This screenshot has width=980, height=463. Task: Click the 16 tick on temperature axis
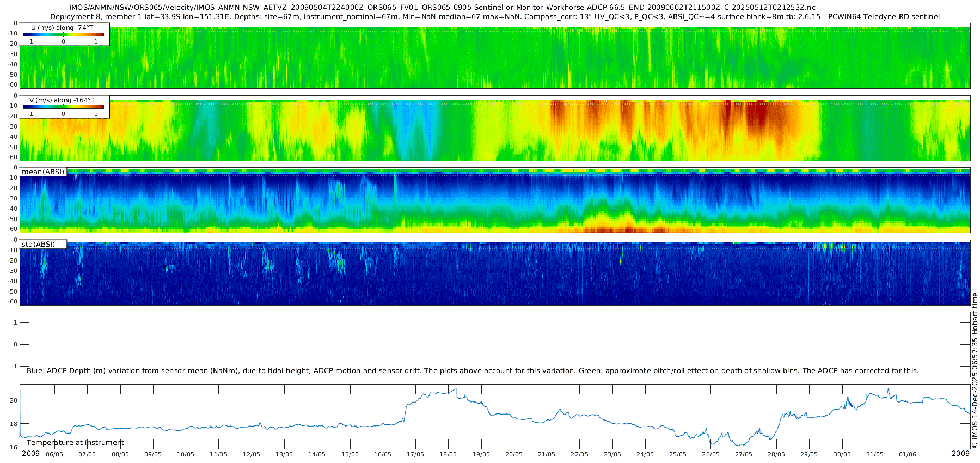click(14, 447)
